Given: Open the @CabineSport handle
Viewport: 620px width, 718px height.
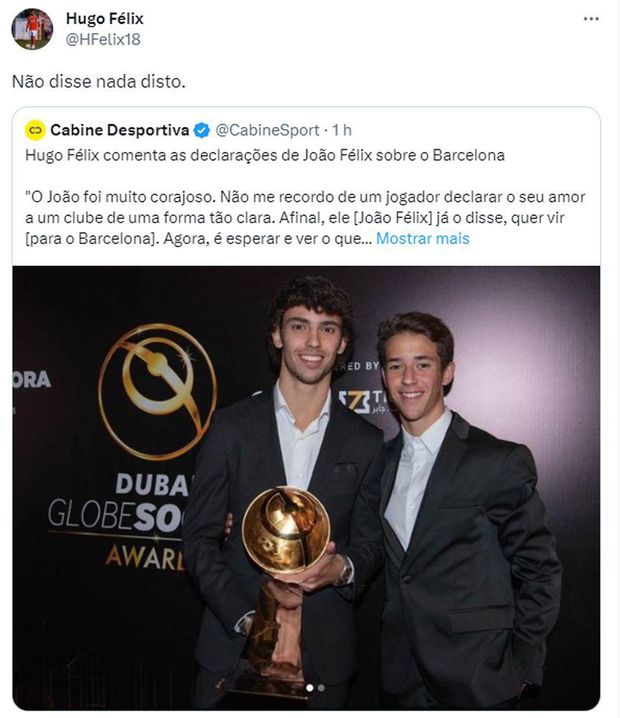Looking at the screenshot, I should (267, 131).
